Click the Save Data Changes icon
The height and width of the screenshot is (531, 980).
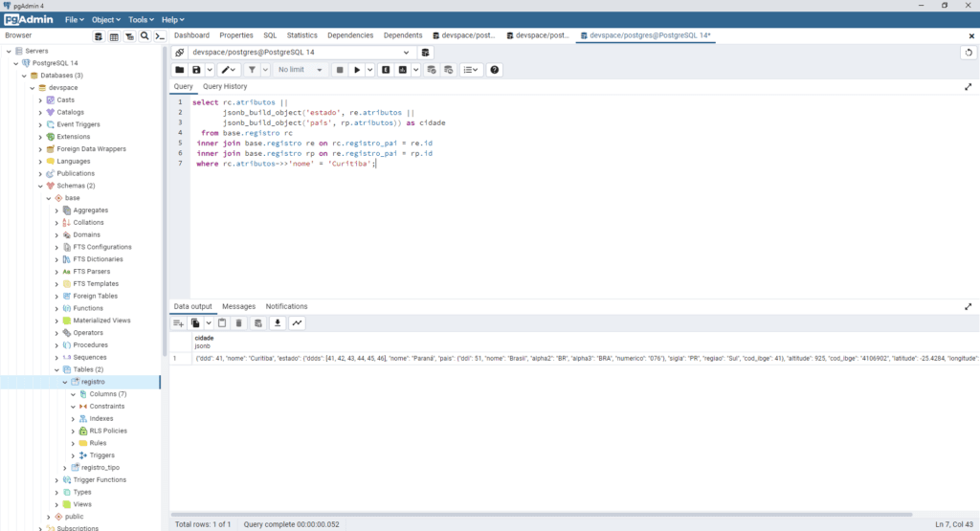(x=257, y=323)
